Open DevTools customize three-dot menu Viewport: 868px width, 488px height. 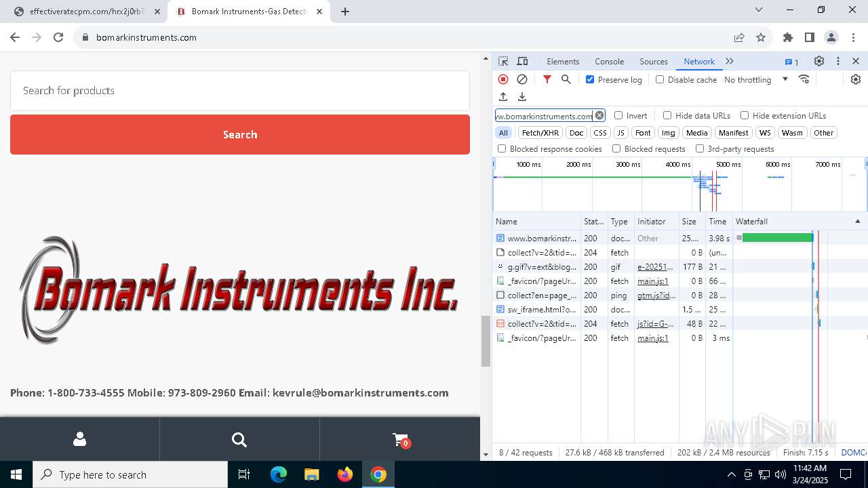click(838, 61)
